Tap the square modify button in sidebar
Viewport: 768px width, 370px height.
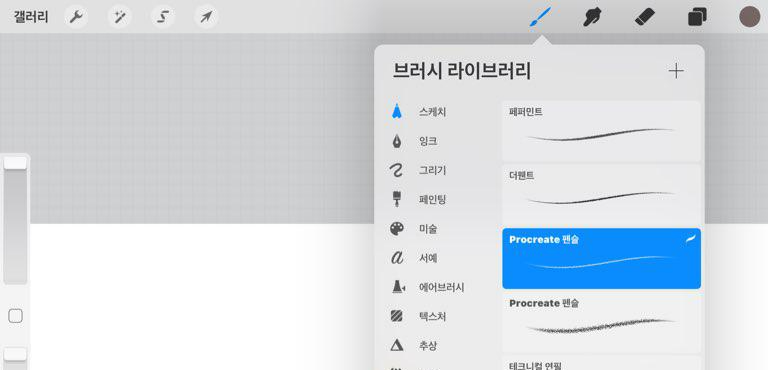tap(16, 316)
